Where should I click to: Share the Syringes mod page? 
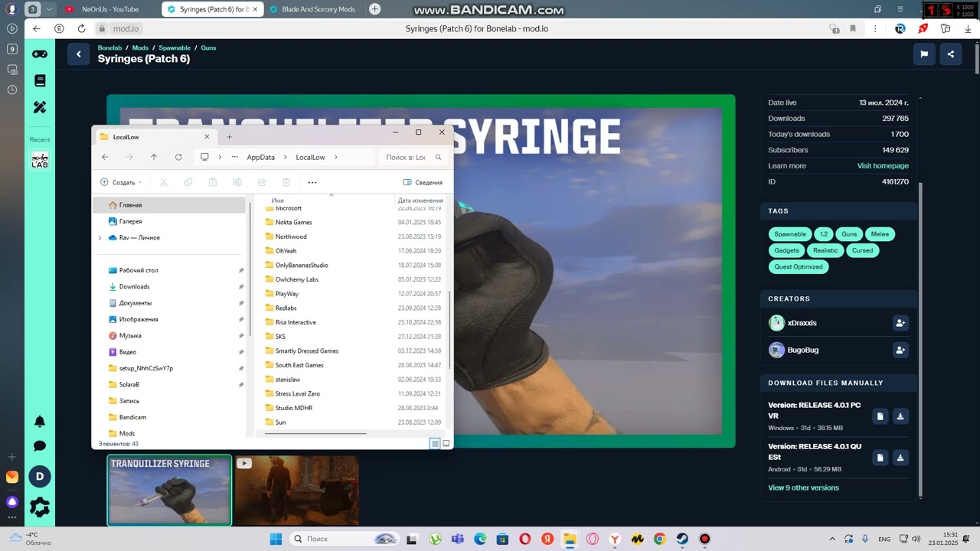951,54
